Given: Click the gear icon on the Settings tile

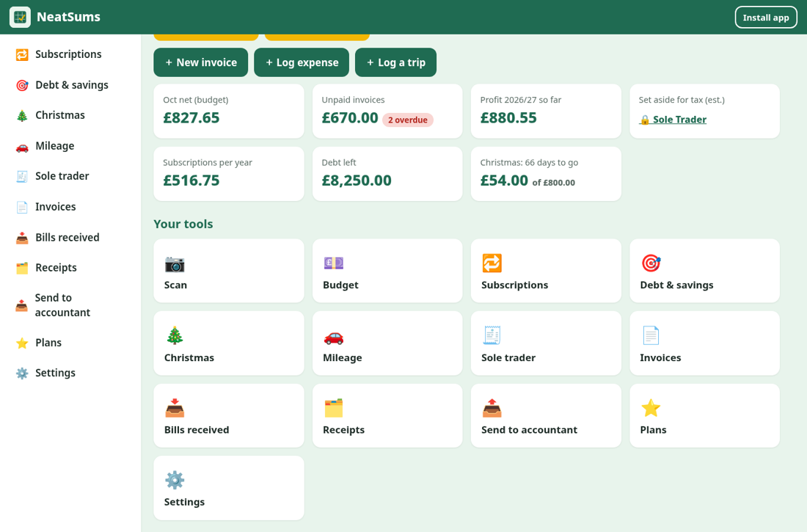Looking at the screenshot, I should [175, 481].
